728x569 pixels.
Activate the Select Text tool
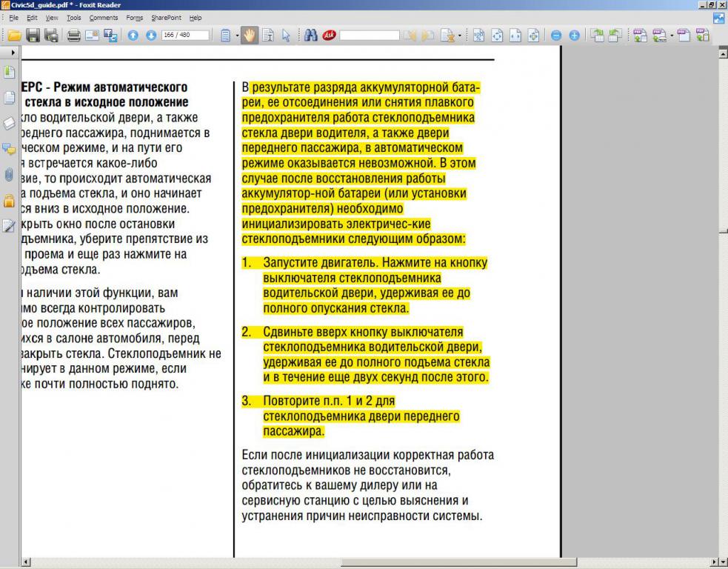(267, 35)
